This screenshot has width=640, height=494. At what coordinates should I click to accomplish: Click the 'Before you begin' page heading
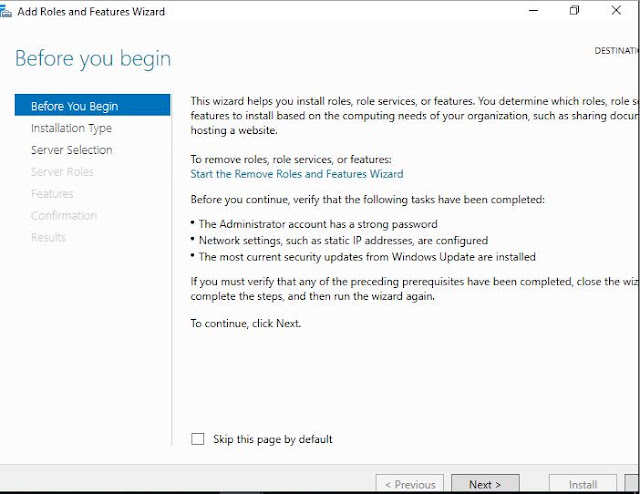pos(93,59)
